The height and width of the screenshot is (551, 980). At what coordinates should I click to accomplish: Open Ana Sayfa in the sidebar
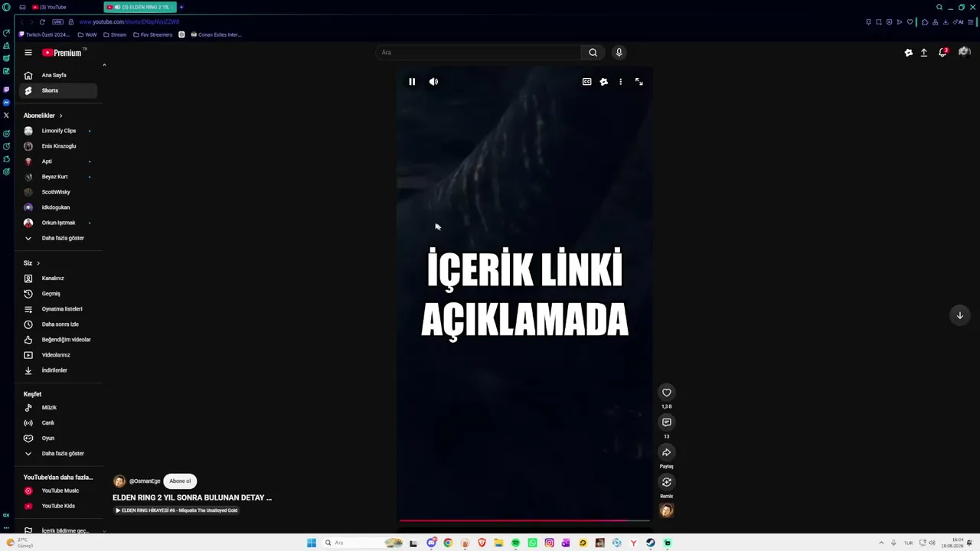point(60,75)
